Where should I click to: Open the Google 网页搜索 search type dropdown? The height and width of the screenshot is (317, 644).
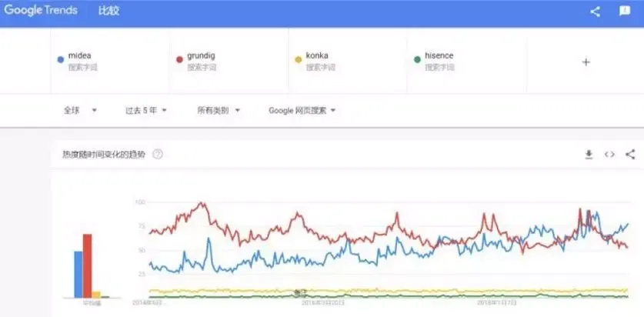click(x=302, y=110)
